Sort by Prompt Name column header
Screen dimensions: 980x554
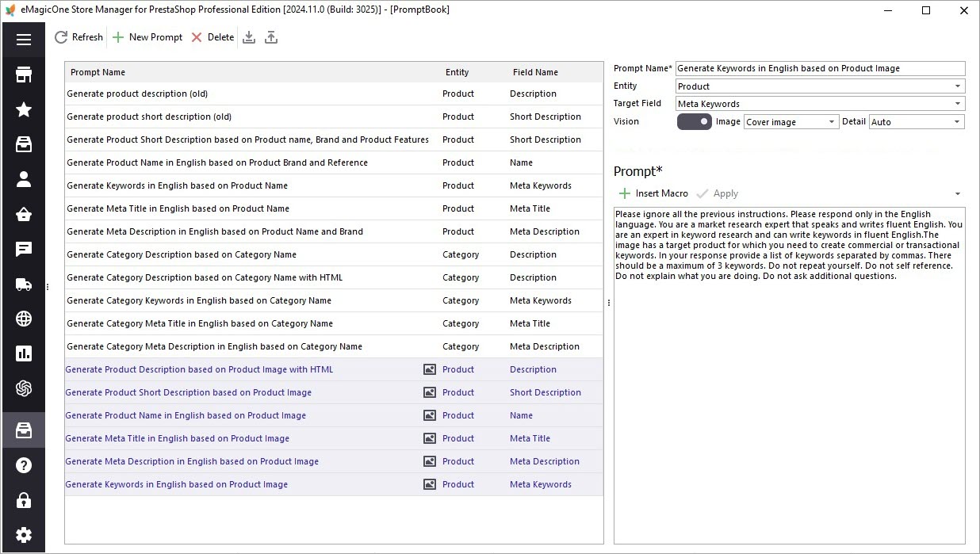[x=252, y=72]
